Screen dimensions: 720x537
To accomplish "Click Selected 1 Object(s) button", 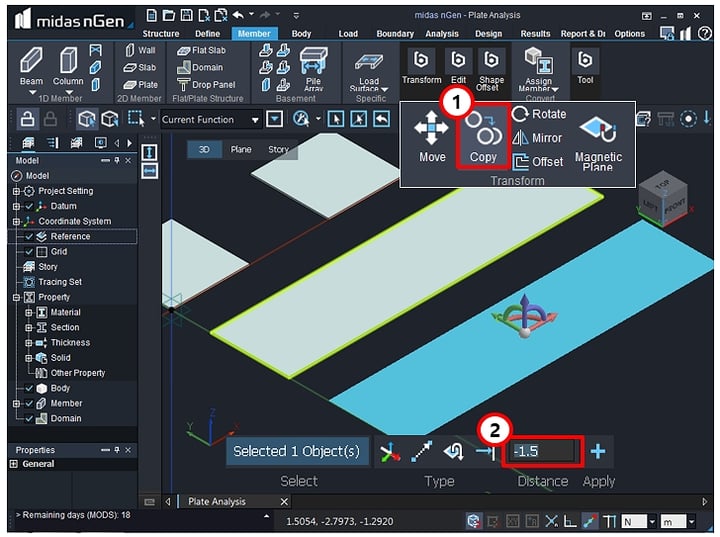I will click(x=297, y=452).
